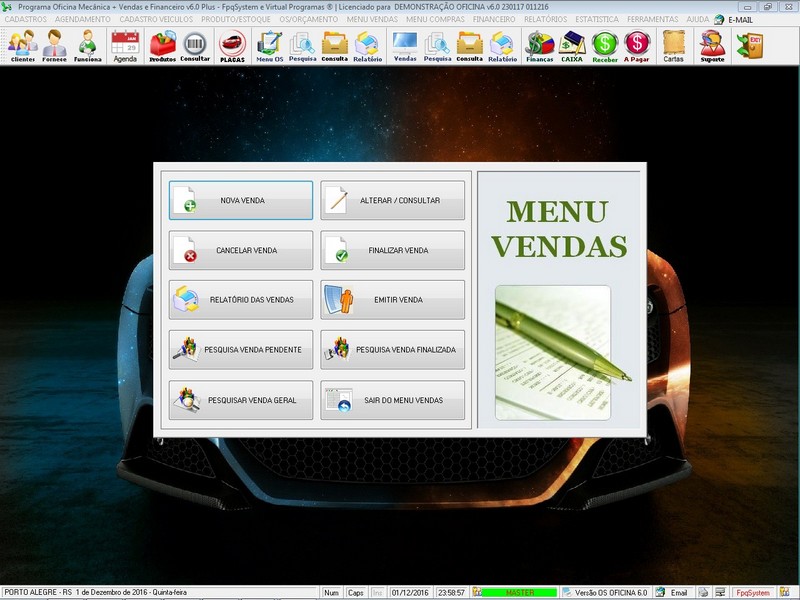The image size is (800, 600).
Task: Click Pesquisa icon next to Menu OS
Action: tap(303, 46)
